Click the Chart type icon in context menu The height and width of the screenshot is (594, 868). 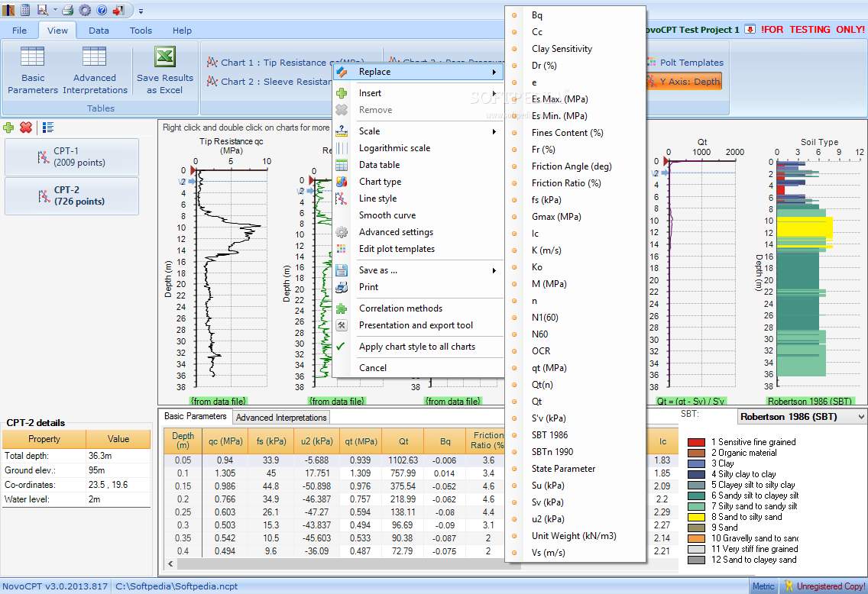[x=342, y=182]
